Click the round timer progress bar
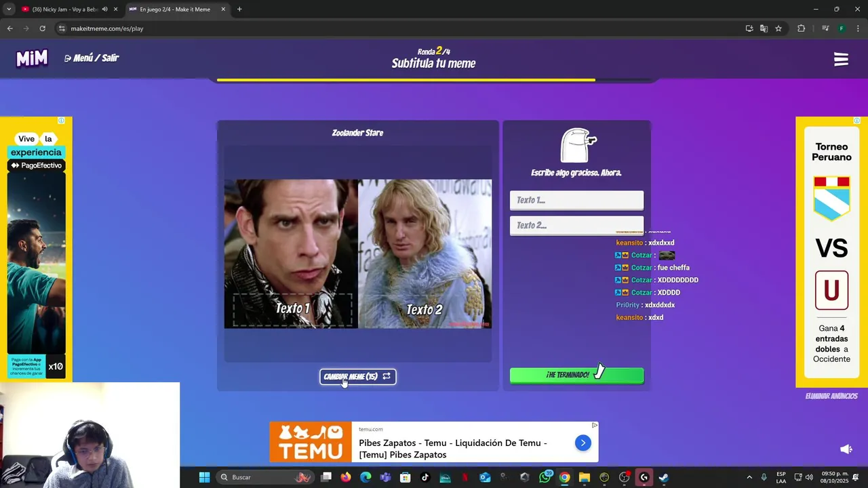Screen dimensions: 868x488 (x=434, y=80)
